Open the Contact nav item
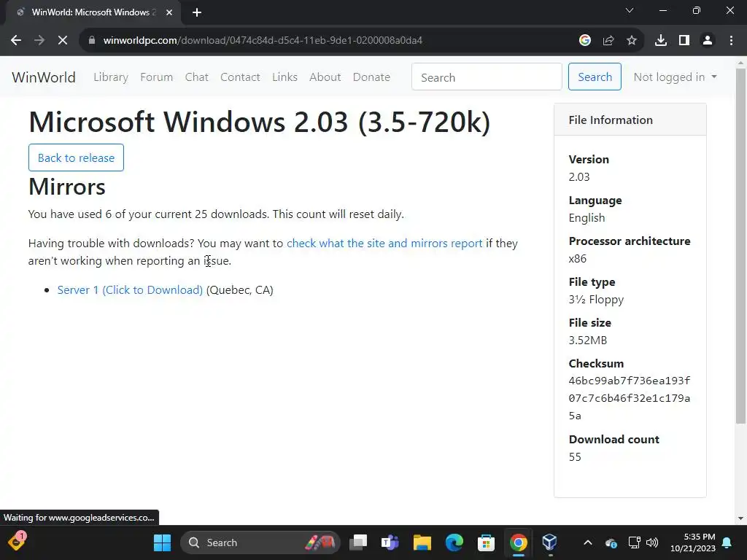Image resolution: width=747 pixels, height=560 pixels. (x=240, y=77)
